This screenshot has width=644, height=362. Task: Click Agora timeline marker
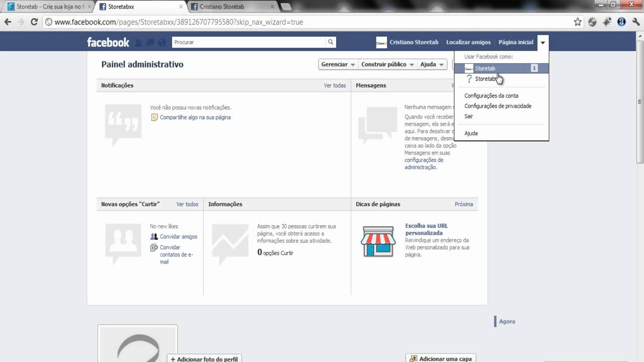[x=507, y=321]
